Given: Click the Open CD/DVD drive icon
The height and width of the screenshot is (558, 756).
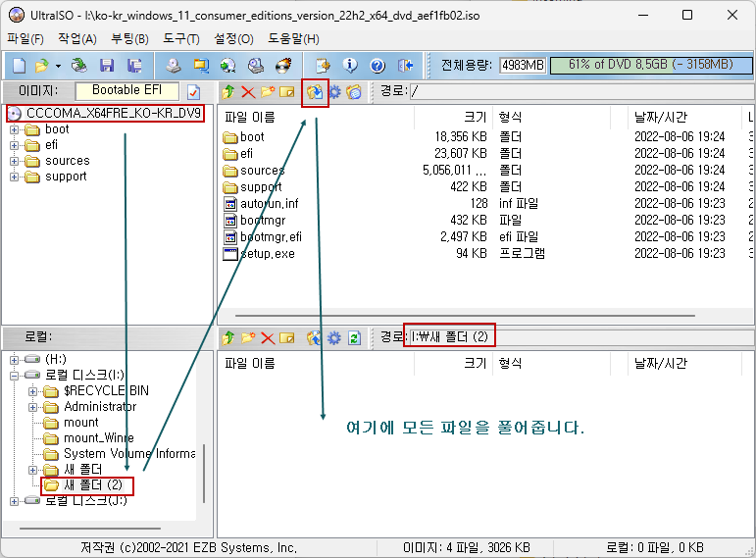Looking at the screenshot, I should coord(79,65).
